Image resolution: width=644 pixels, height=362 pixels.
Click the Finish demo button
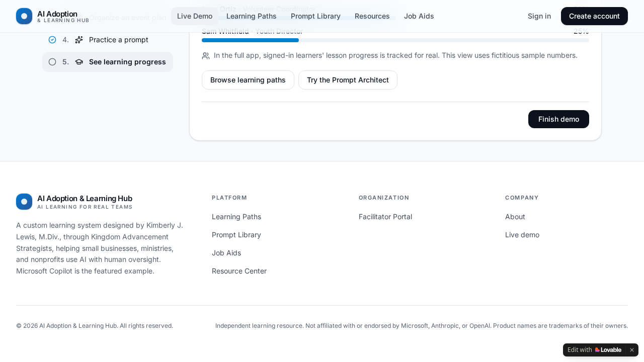pos(558,119)
